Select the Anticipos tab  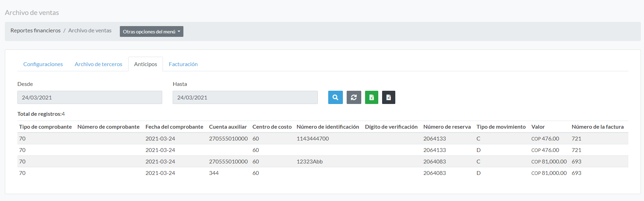tap(146, 64)
